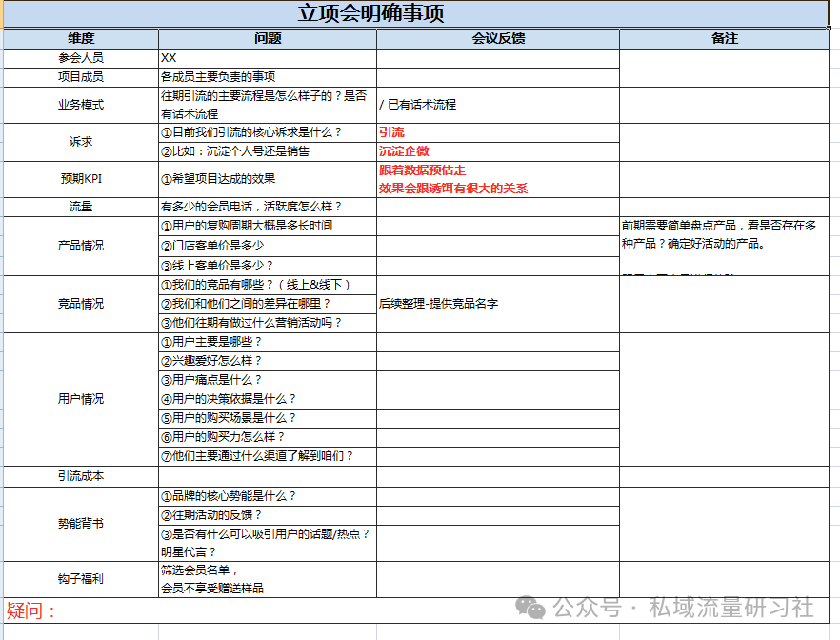Viewport: 840px width, 640px height.
Task: Select the cell containing XX
Action: 268,58
